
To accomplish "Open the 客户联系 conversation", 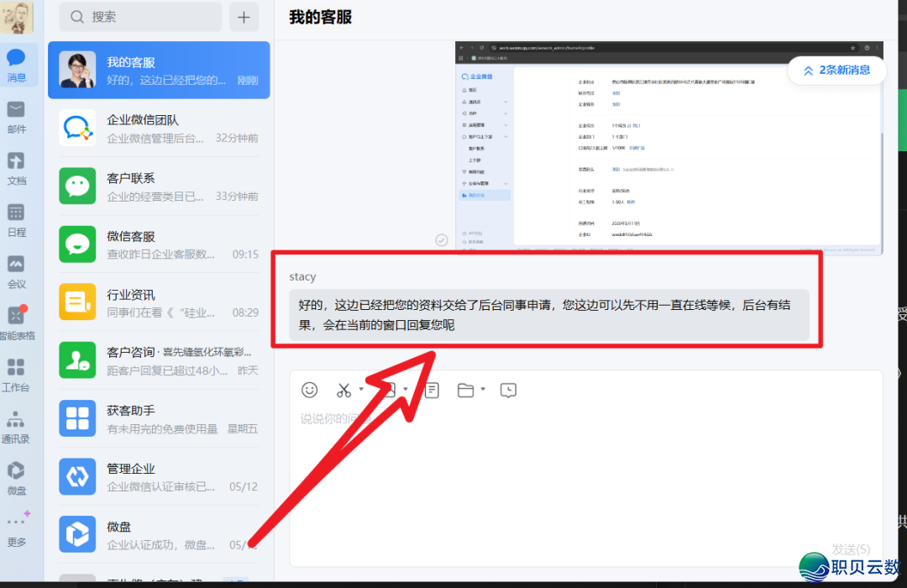I will pyautogui.click(x=159, y=186).
